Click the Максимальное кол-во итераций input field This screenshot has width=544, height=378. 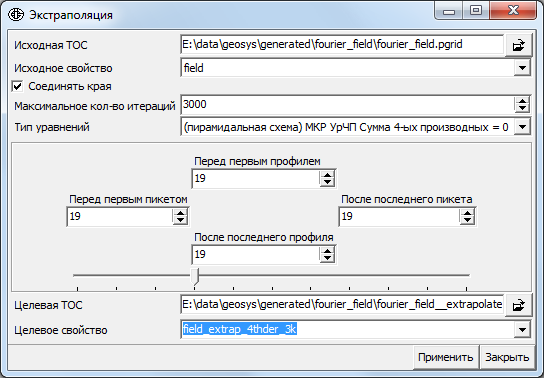(347, 104)
